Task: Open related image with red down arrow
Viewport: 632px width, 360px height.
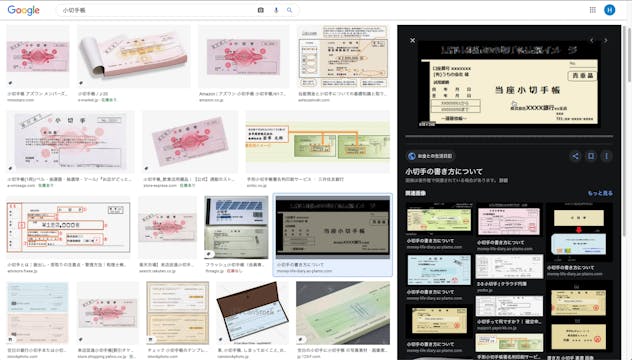Action: click(x=579, y=233)
